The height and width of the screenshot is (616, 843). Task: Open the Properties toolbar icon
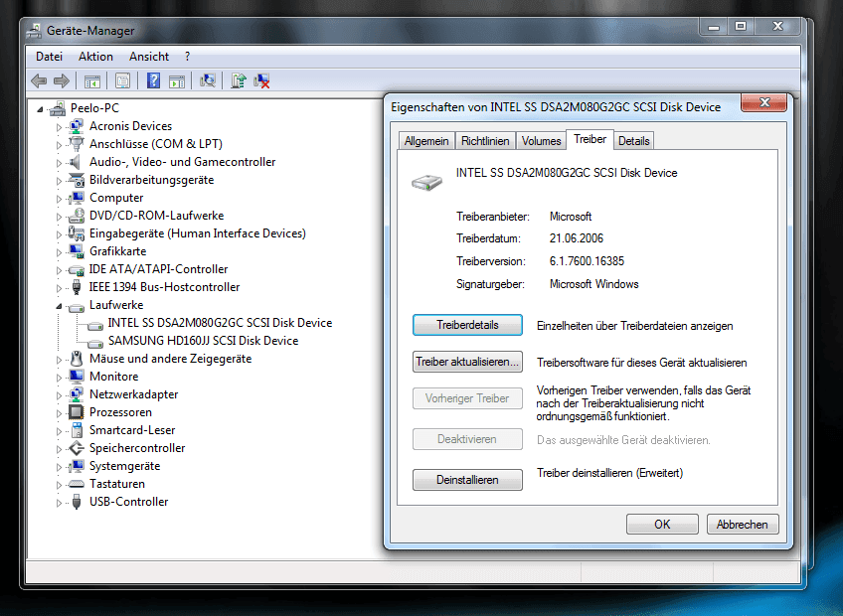coord(122,81)
